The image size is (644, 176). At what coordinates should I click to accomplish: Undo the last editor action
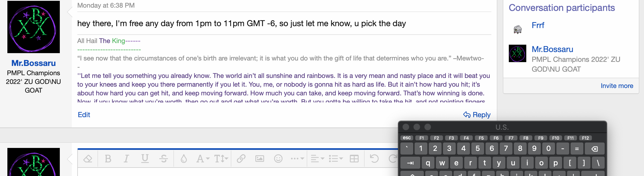click(374, 159)
